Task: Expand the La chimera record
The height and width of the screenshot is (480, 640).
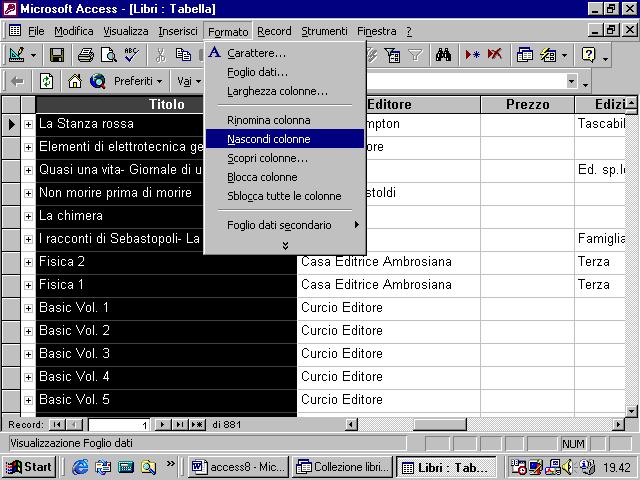Action: pos(28,216)
